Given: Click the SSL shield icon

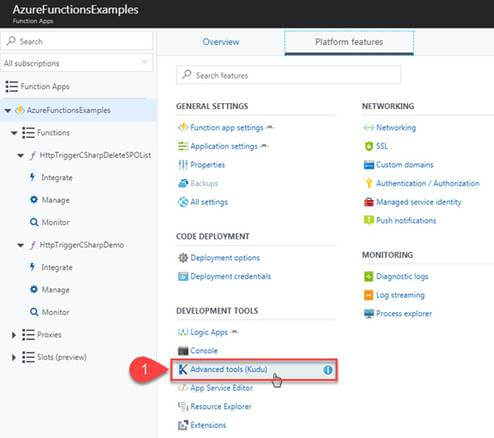Looking at the screenshot, I should [x=369, y=146].
